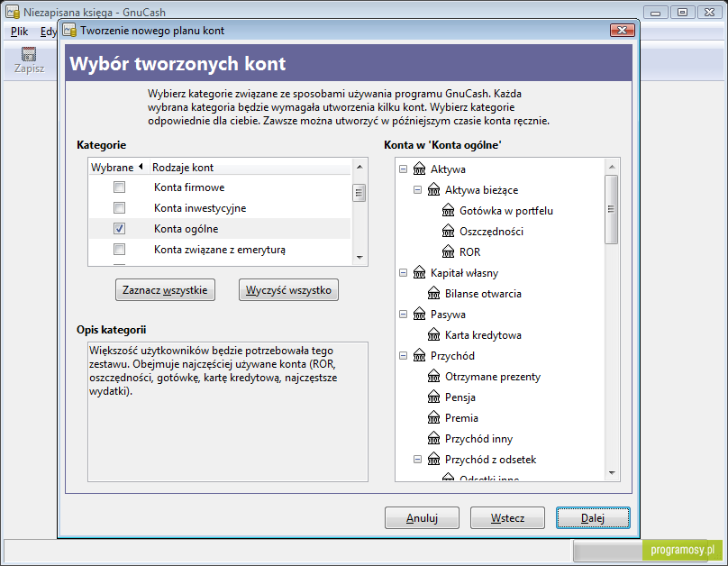
Task: Click the bank icon beside Otrzymane prezenty
Action: point(433,376)
